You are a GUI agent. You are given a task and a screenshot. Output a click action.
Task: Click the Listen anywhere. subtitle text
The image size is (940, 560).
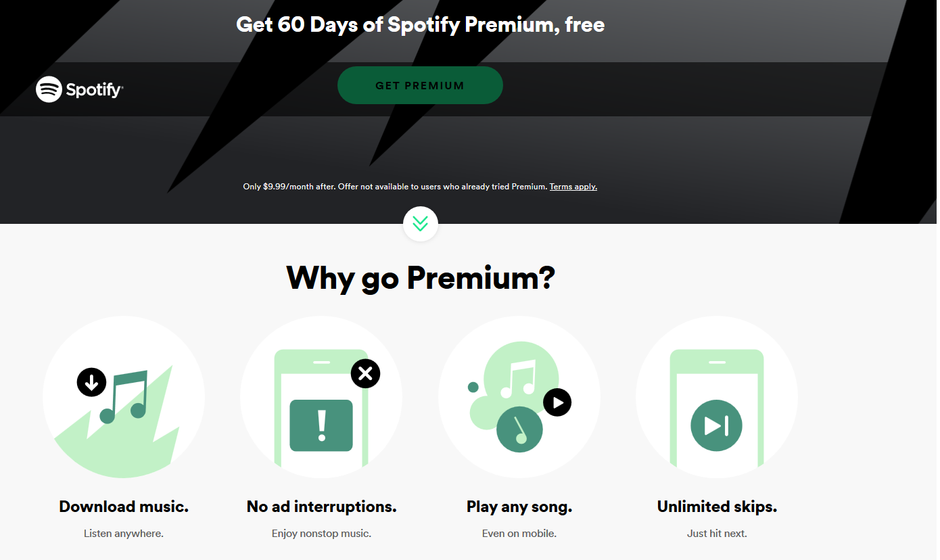[124, 534]
